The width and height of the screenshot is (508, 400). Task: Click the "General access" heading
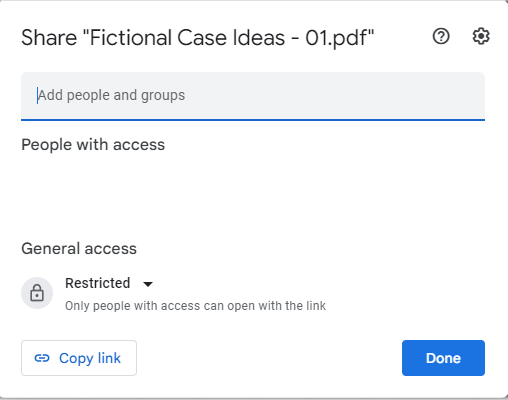pyautogui.click(x=79, y=249)
